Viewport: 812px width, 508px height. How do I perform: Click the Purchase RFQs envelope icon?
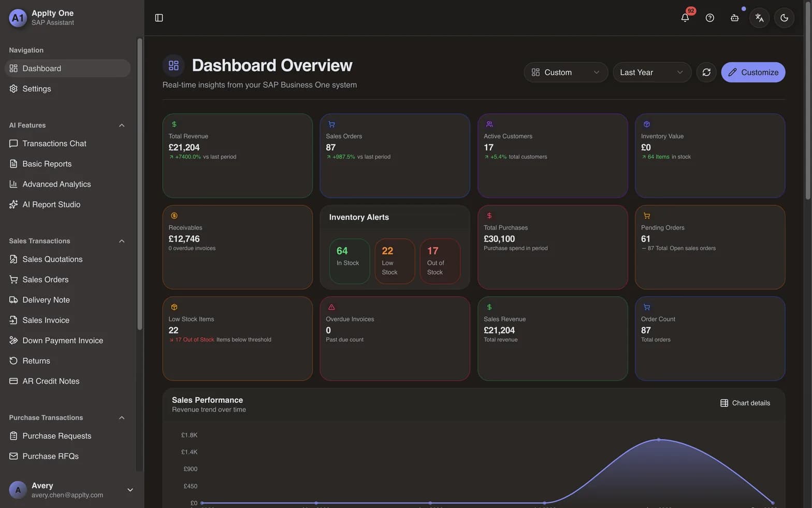(13, 456)
